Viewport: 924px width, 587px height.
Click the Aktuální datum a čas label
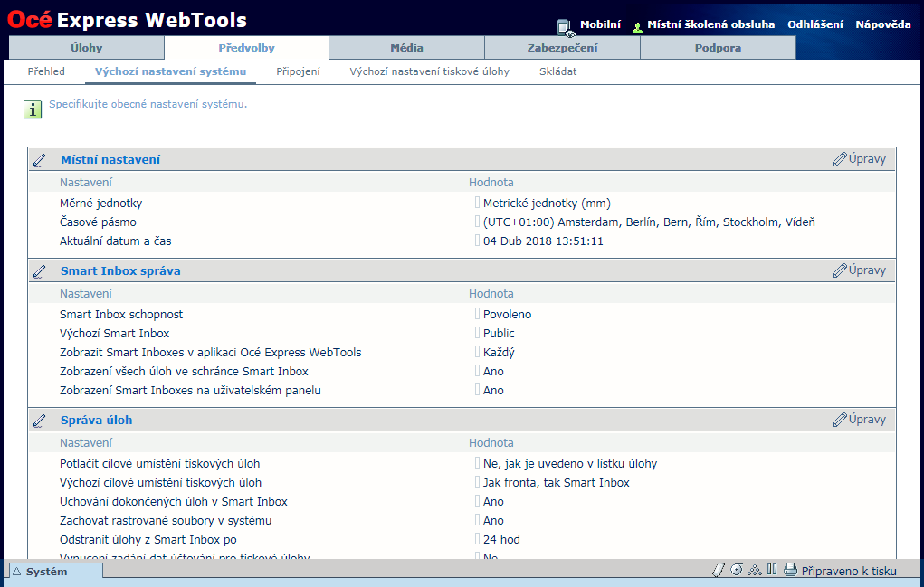coord(116,241)
